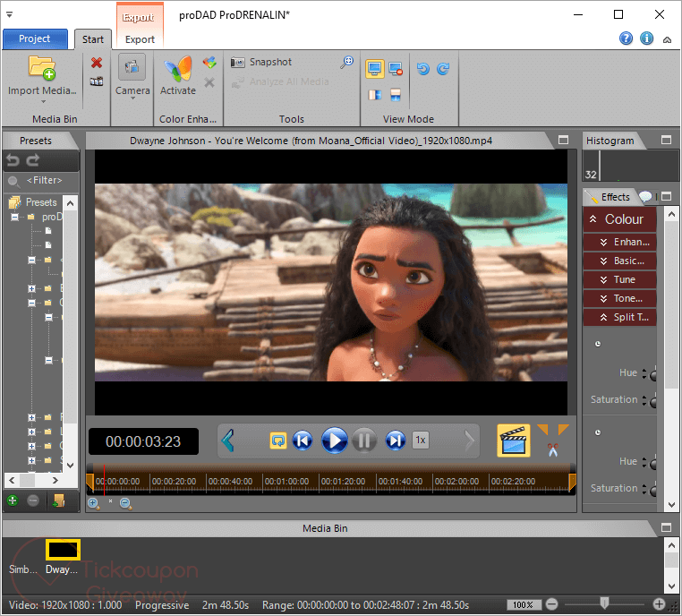Image resolution: width=682 pixels, height=616 pixels.
Task: Take a Snapshot of the current frame
Action: tap(261, 62)
